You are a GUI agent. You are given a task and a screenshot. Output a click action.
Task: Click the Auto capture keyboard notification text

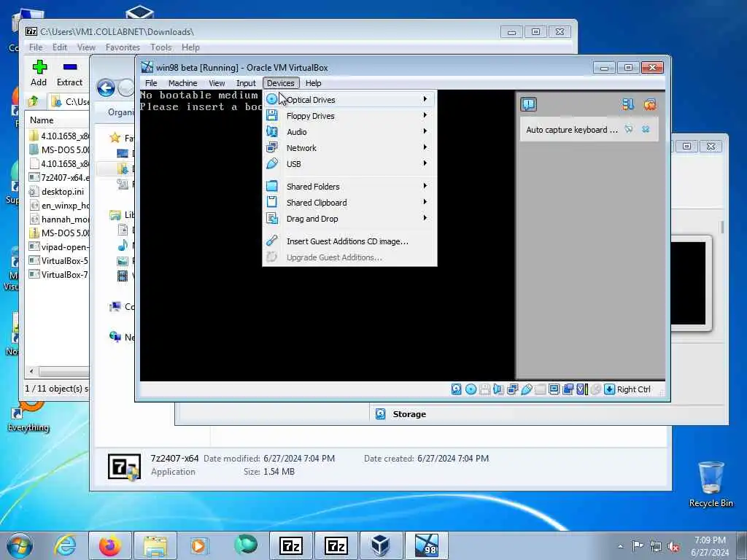(x=572, y=130)
